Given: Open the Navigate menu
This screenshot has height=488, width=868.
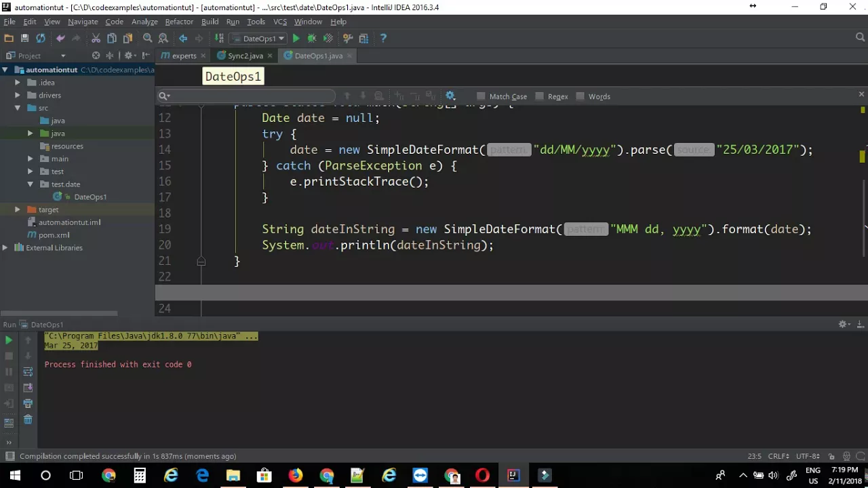Looking at the screenshot, I should (83, 22).
